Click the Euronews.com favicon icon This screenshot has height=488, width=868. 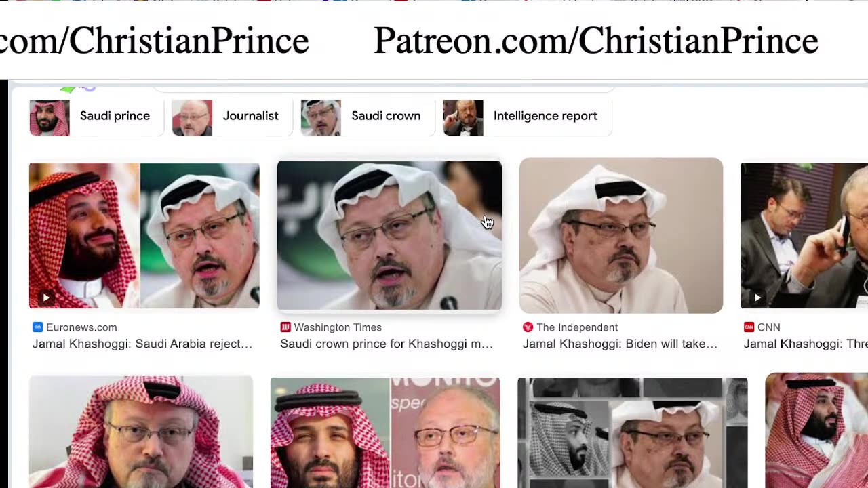pyautogui.click(x=37, y=327)
